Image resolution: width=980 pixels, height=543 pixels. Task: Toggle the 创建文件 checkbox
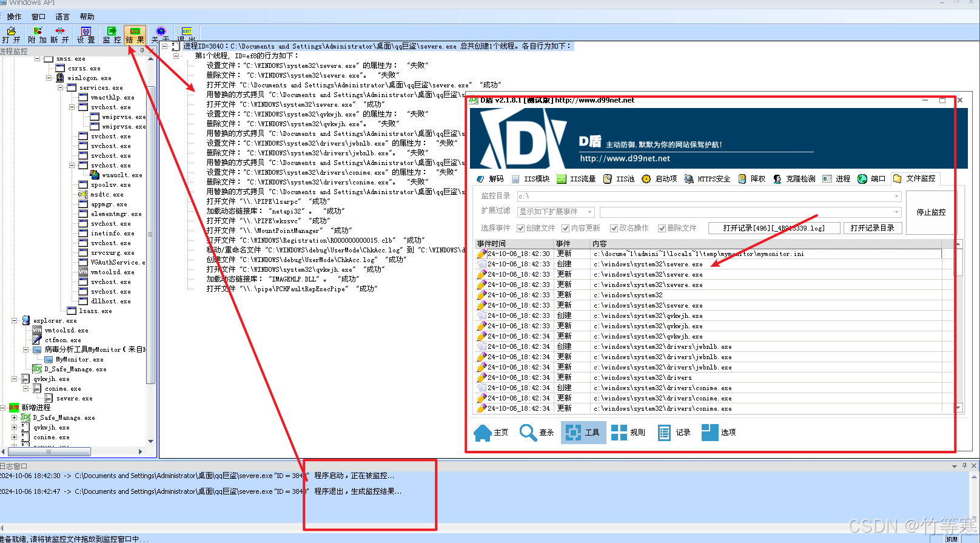pyautogui.click(x=520, y=228)
